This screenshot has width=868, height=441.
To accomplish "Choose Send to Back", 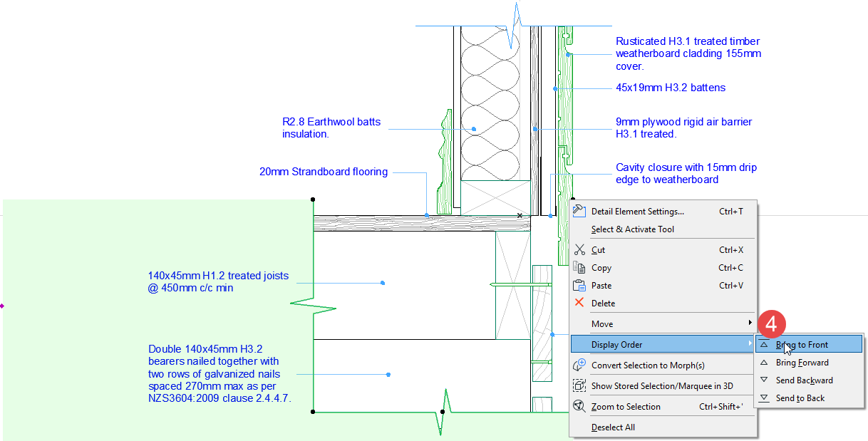I will (x=800, y=398).
